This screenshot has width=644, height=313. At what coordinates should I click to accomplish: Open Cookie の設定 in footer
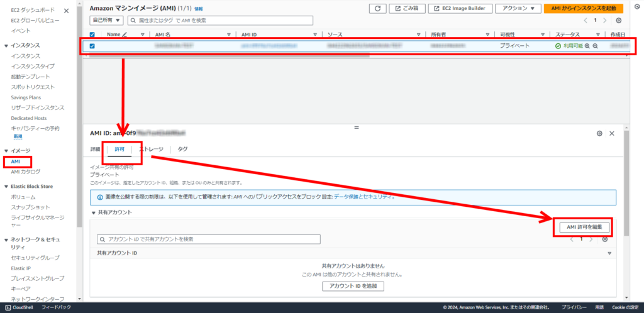[x=626, y=307]
